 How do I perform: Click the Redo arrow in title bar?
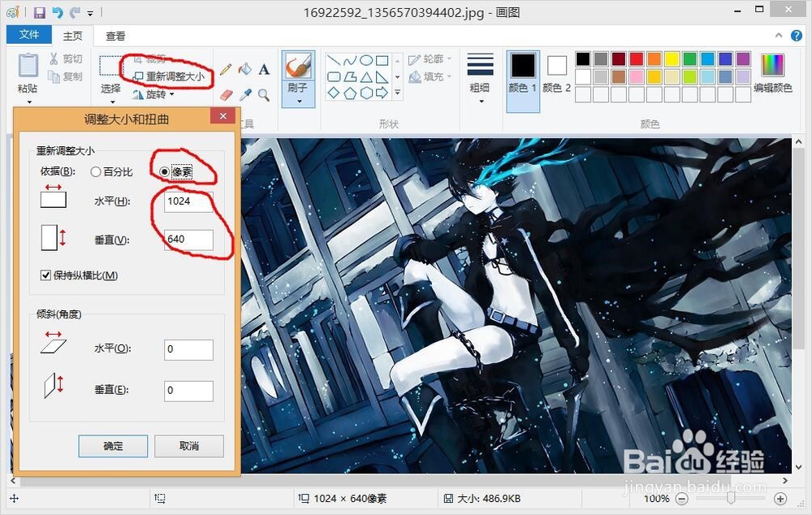point(75,12)
